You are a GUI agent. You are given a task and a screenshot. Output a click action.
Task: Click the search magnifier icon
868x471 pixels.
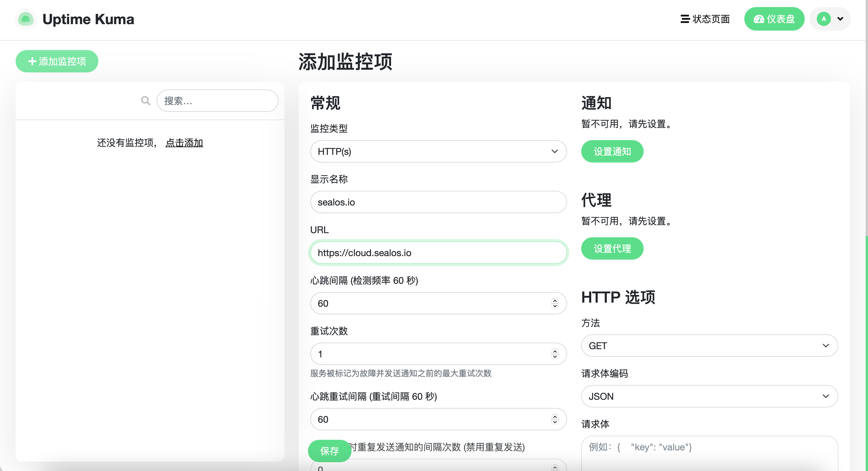click(145, 101)
